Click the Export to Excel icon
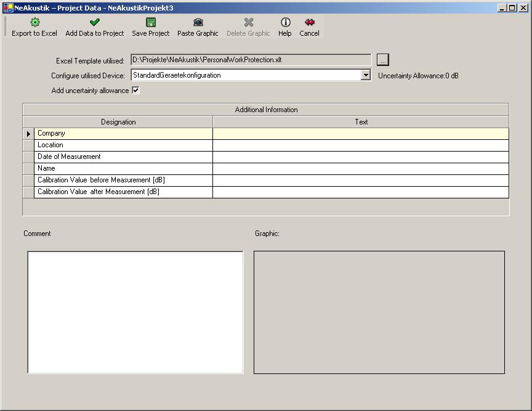This screenshot has height=411, width=532. (34, 23)
